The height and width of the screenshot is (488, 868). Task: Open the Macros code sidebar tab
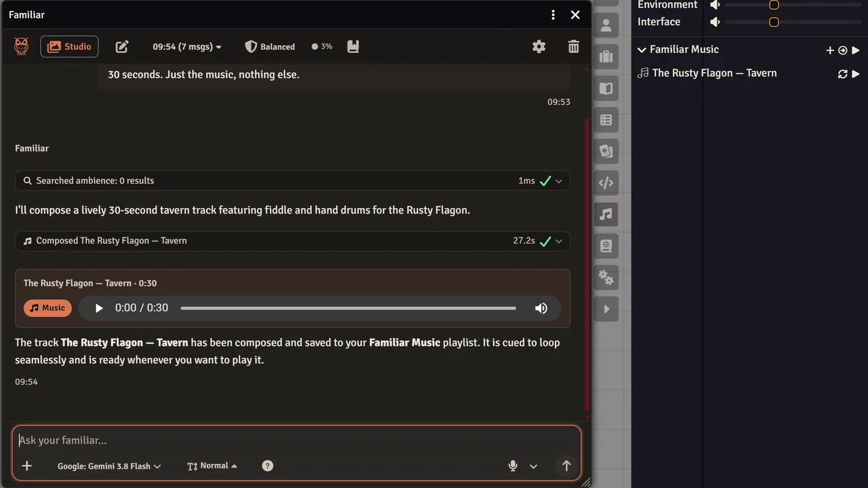coord(606,182)
